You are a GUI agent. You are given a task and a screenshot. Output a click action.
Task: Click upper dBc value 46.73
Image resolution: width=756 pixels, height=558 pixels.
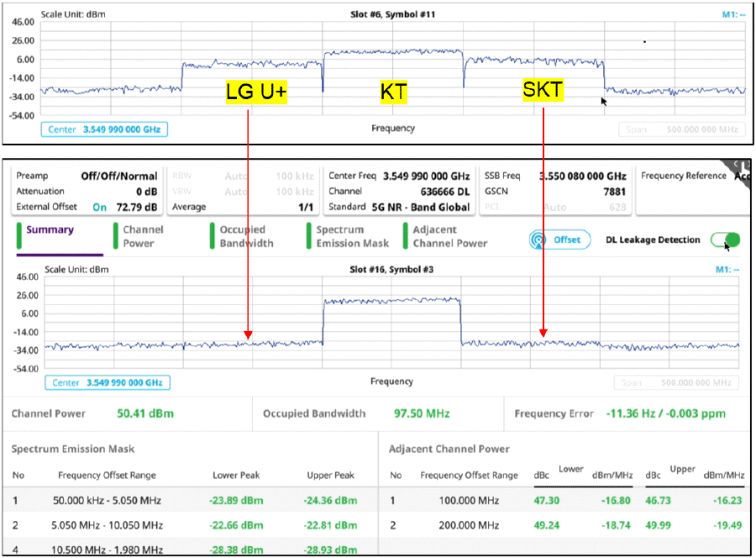click(x=658, y=500)
